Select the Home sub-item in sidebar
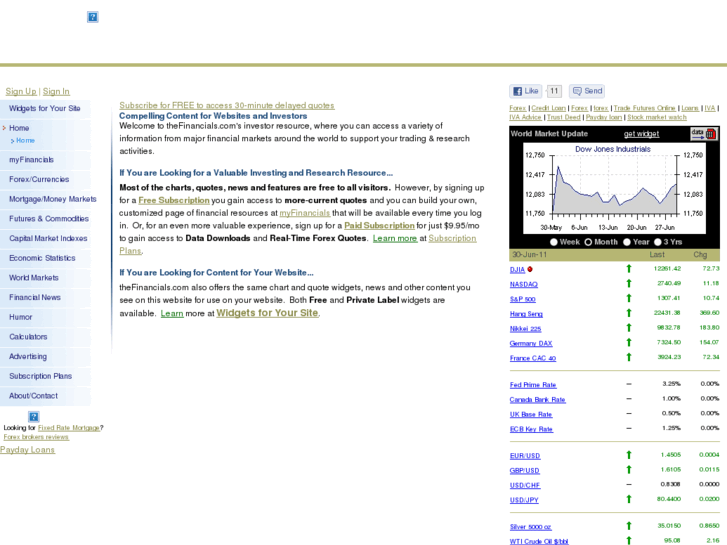The height and width of the screenshot is (545, 727). pyautogui.click(x=26, y=140)
